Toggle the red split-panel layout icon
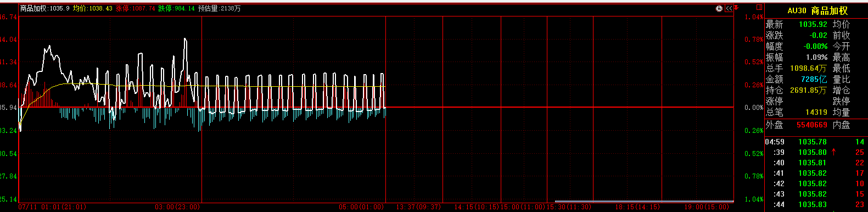The width and height of the screenshot is (868, 212). (759, 7)
